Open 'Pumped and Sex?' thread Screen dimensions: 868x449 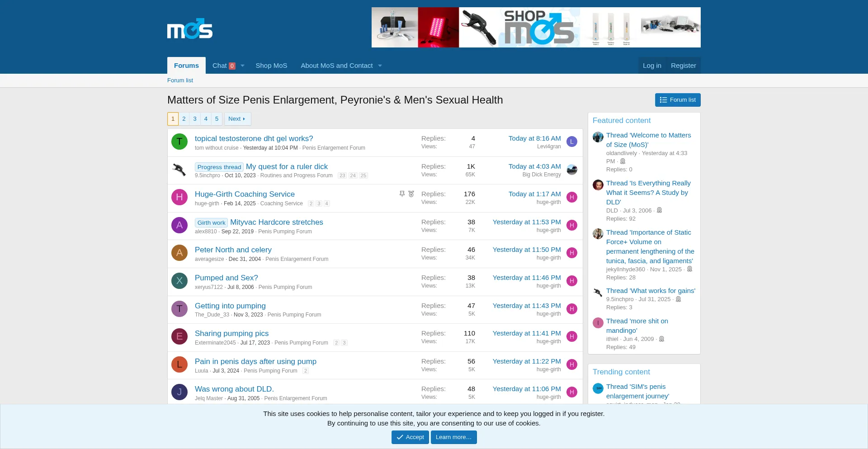click(x=226, y=278)
